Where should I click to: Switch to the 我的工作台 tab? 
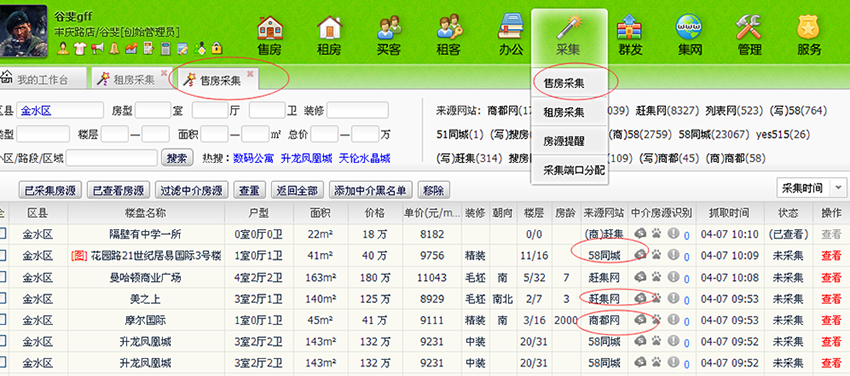click(x=42, y=80)
